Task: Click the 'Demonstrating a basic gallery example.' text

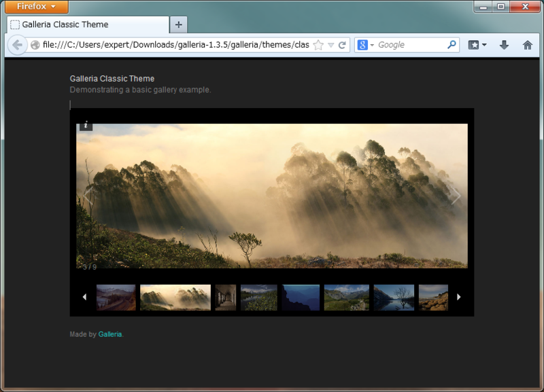Action: 140,90
